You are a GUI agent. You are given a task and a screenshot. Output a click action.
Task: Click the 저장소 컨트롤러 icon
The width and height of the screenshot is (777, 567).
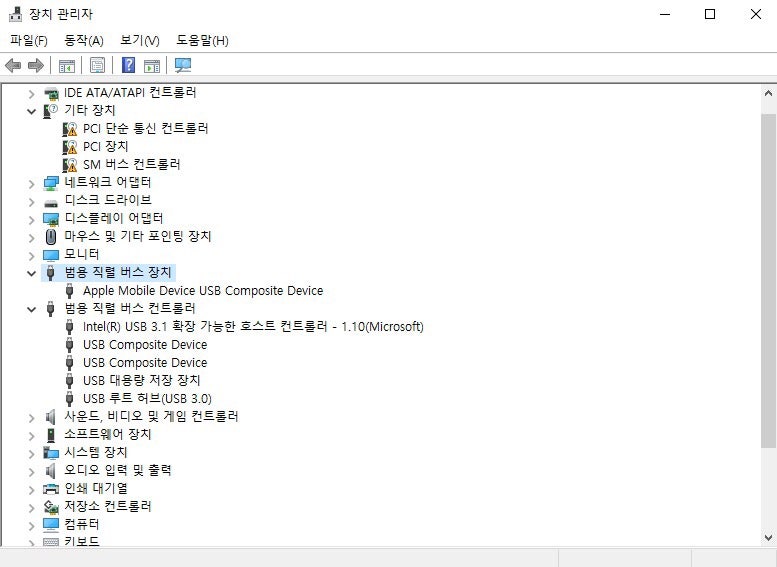(x=51, y=507)
